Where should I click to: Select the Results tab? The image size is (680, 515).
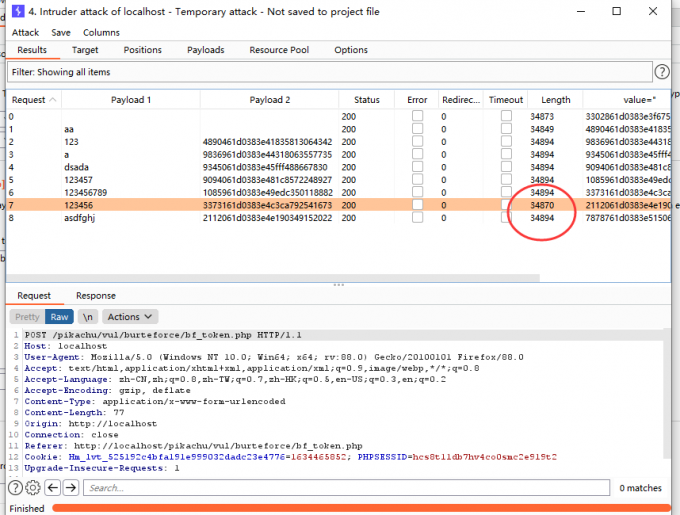pos(32,50)
